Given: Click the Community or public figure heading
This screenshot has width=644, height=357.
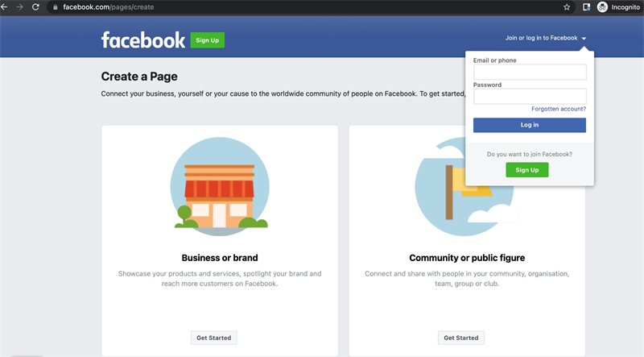Looking at the screenshot, I should [467, 258].
